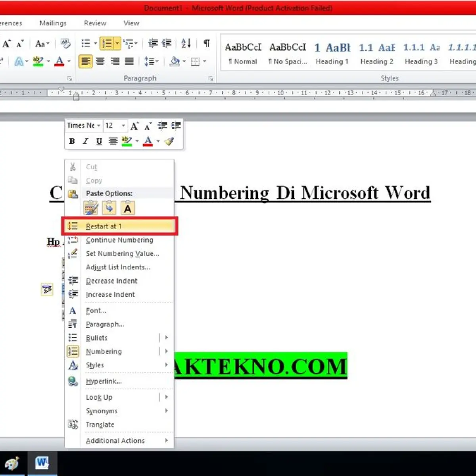Open mini toolbar font name dropdown
The height and width of the screenshot is (476, 476).
point(99,126)
